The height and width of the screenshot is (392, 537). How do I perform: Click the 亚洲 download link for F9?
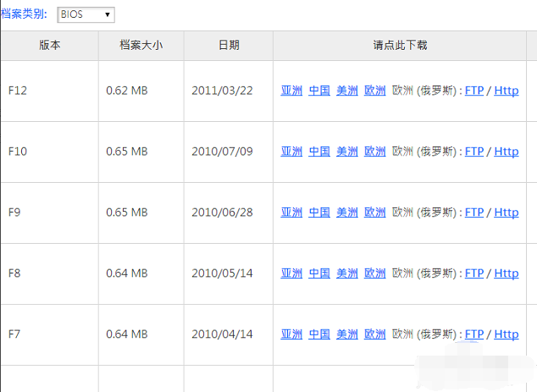[291, 213]
